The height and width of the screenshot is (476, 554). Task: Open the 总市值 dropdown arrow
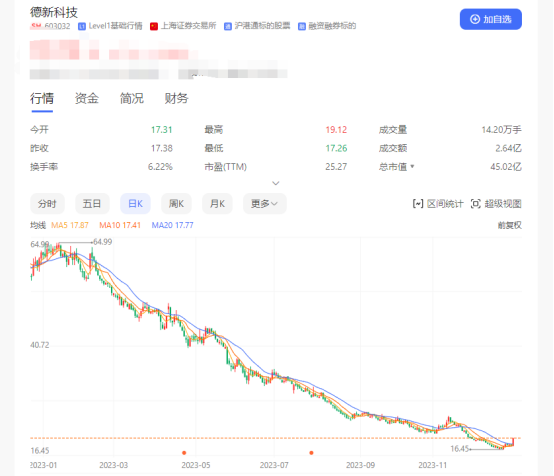pos(412,166)
